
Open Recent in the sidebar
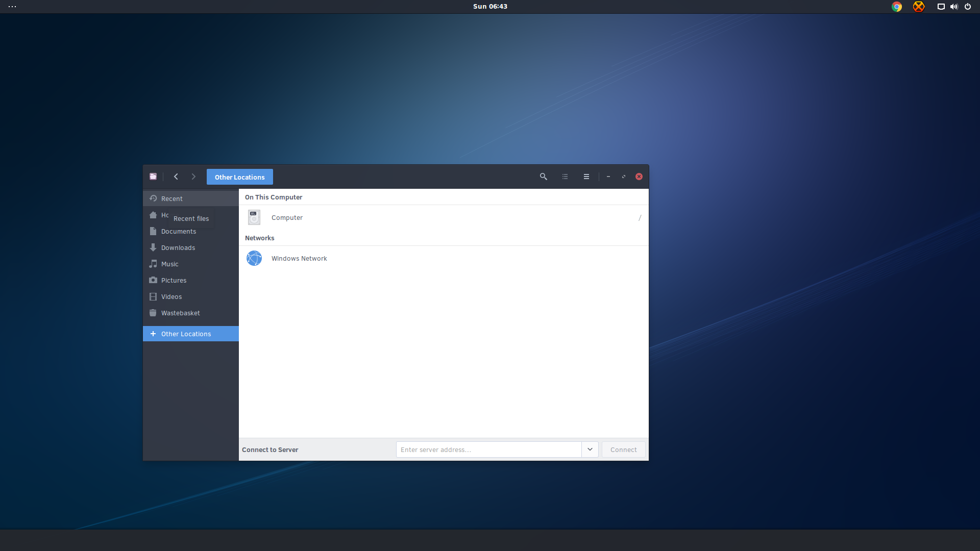tap(191, 198)
